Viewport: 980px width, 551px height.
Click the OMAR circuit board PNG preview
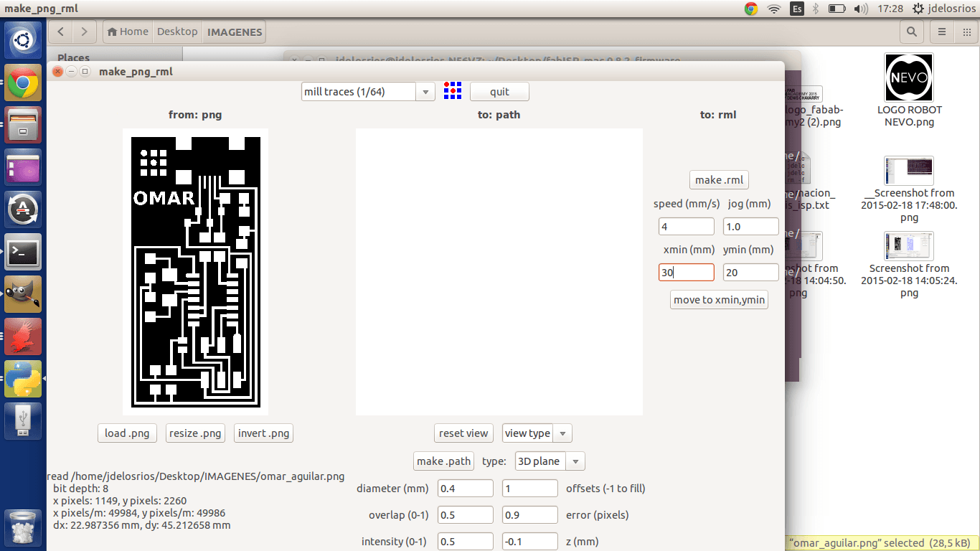pyautogui.click(x=195, y=272)
